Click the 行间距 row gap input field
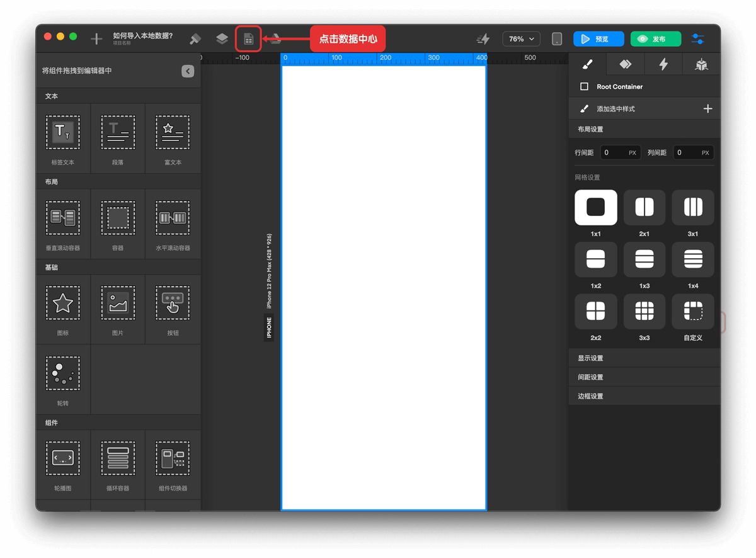 pyautogui.click(x=620, y=152)
